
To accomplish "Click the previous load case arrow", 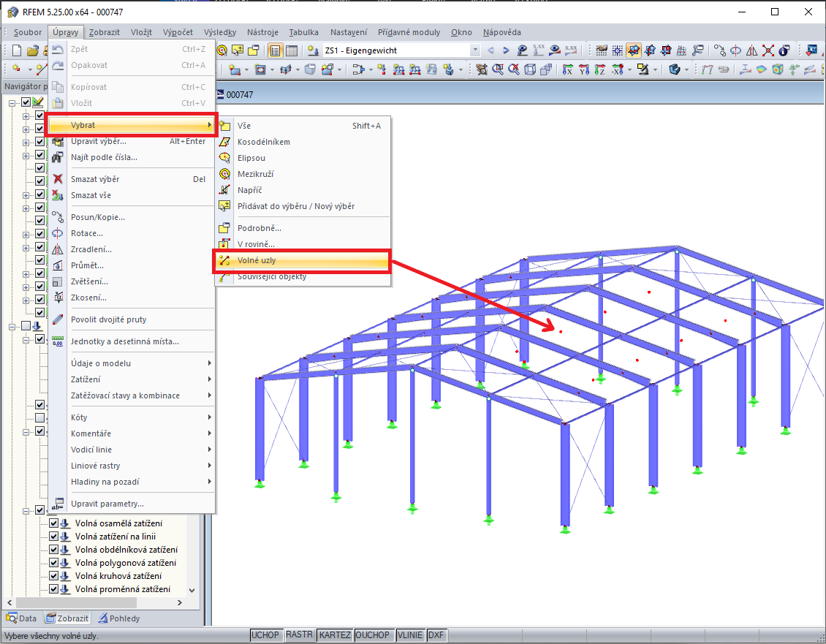I will [x=491, y=50].
